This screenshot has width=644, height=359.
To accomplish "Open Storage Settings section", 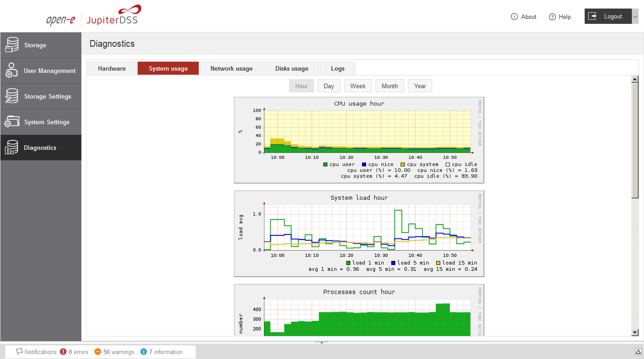I will click(41, 96).
